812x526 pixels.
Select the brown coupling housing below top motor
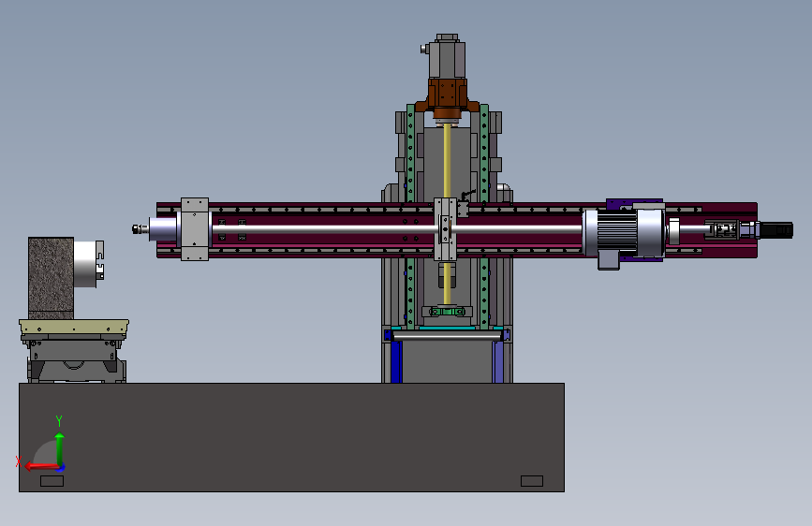447,98
